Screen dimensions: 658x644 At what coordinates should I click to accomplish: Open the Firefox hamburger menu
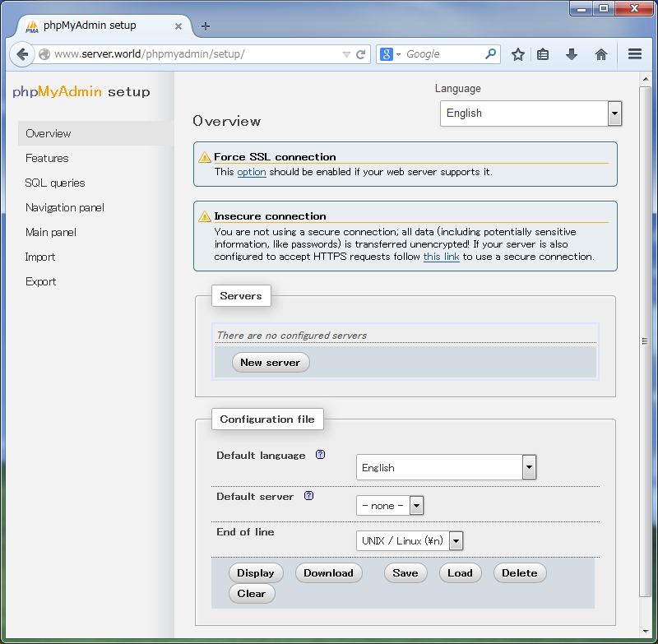(634, 53)
